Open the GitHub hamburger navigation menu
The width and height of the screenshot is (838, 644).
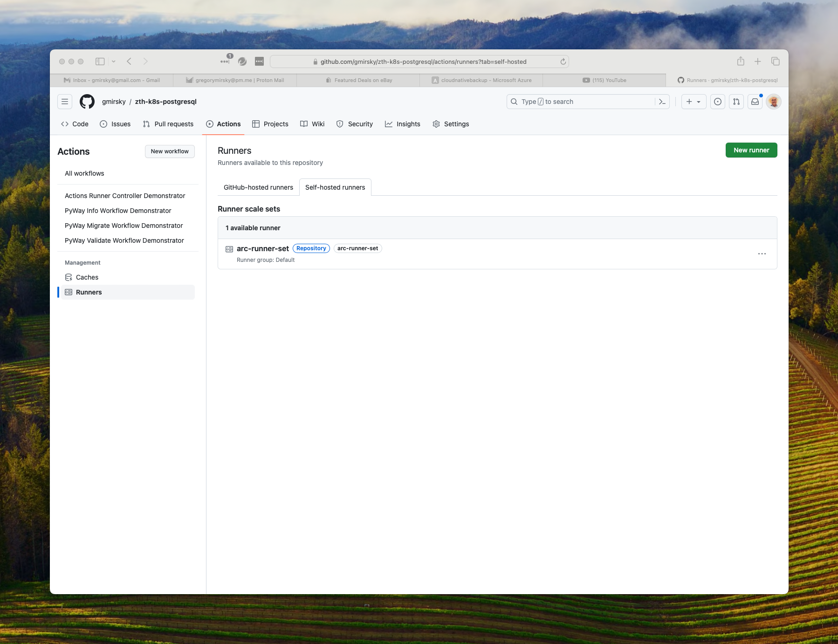65,102
